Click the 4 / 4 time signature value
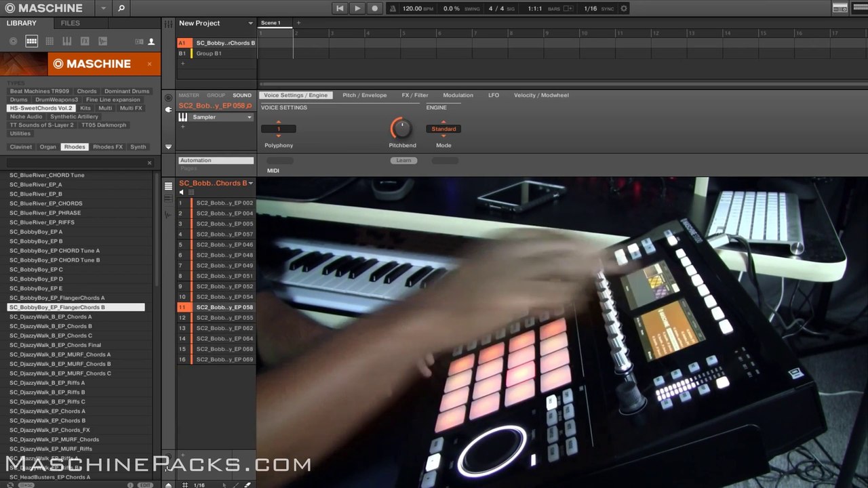The height and width of the screenshot is (488, 868). 496,8
